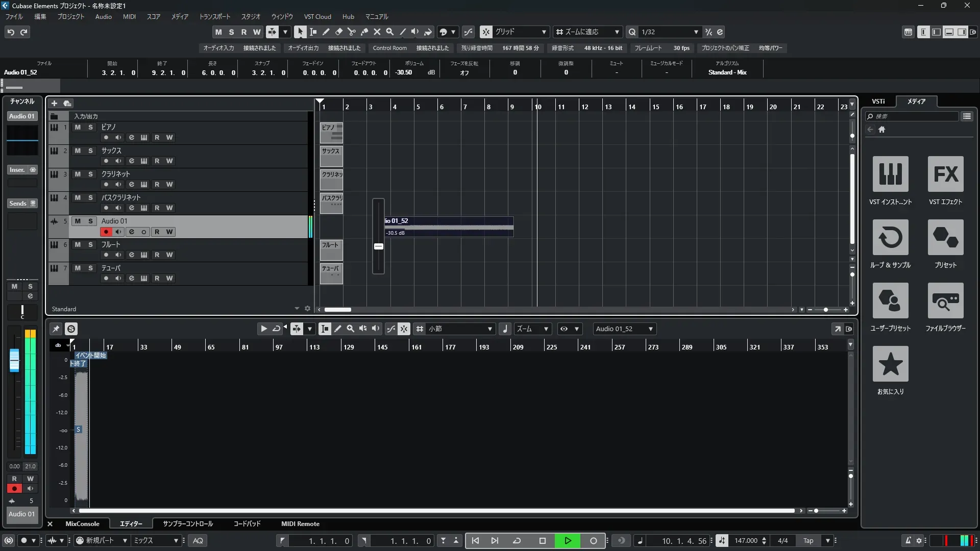Solo the サックス track

pos(90,151)
